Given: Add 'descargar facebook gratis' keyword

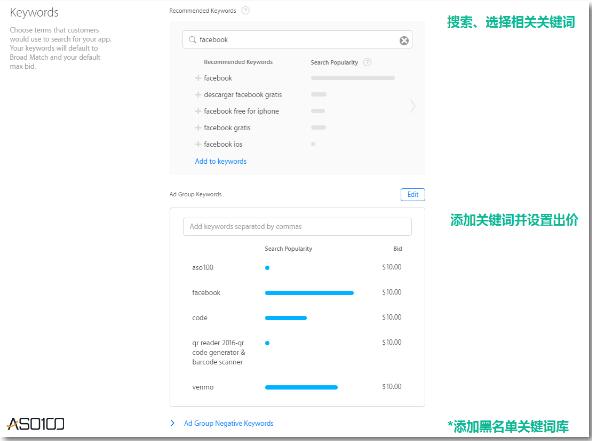Looking at the screenshot, I should (x=197, y=94).
